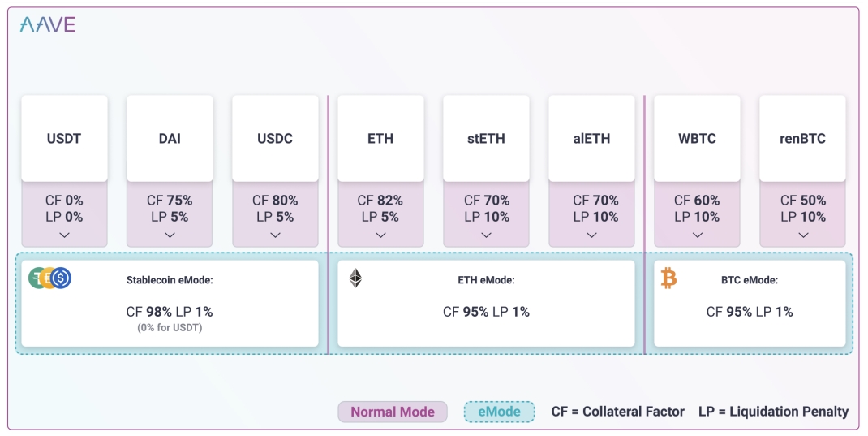Click the USDC CF 80% parameters box
This screenshot has width=868, height=436.
click(x=275, y=214)
